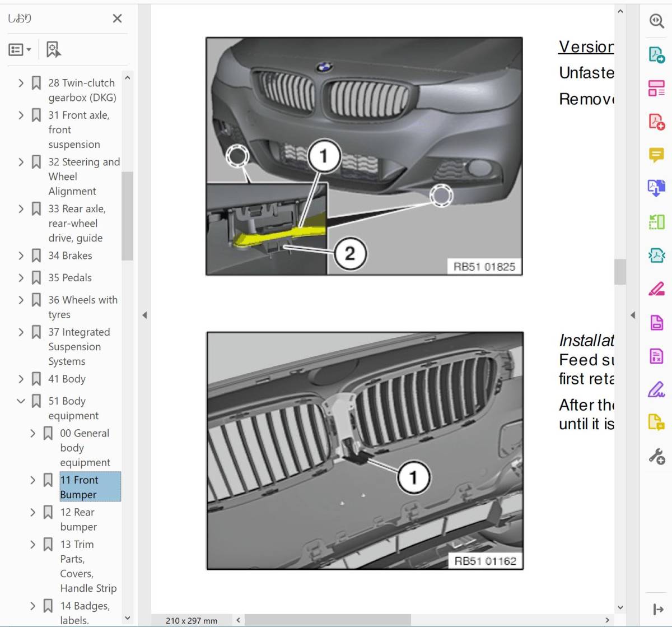The width and height of the screenshot is (672, 627).
Task: Open the red Create PDF tool
Action: coord(656,122)
